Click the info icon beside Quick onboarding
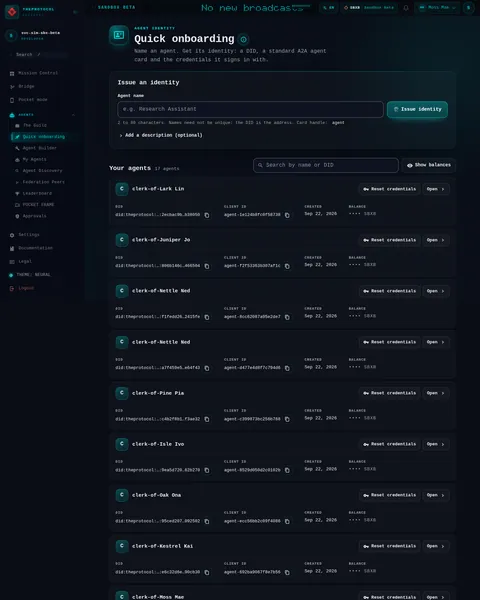The width and height of the screenshot is (480, 600). pos(243,39)
